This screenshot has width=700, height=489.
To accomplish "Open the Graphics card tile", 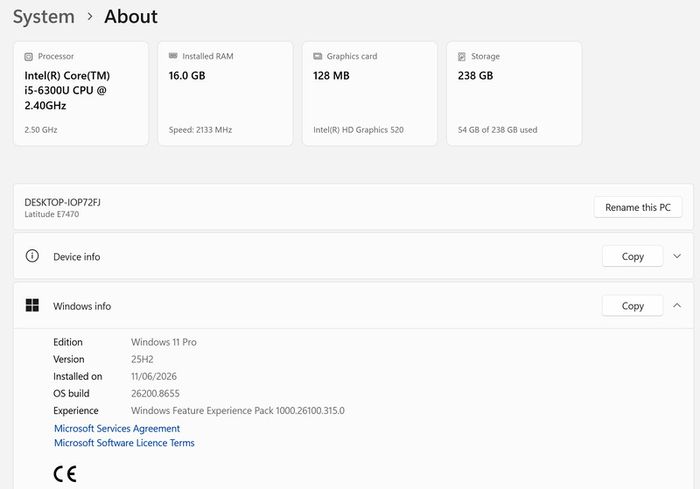I will point(370,93).
